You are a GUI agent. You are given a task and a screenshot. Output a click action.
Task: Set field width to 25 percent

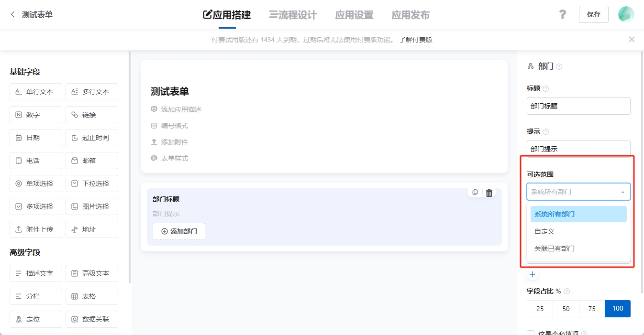[x=540, y=309]
